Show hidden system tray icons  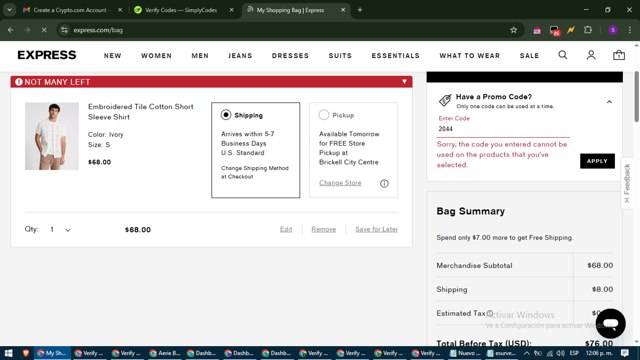coord(527,353)
